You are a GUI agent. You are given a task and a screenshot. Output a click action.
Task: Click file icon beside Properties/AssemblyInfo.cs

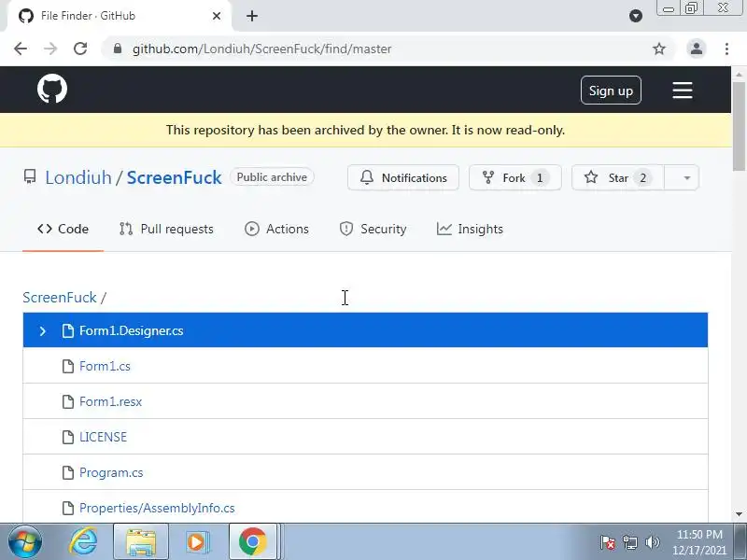click(68, 508)
